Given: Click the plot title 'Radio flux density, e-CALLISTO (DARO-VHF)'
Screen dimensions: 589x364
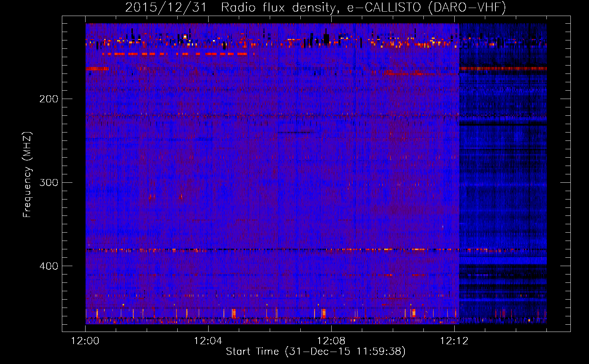Looking at the screenshot, I should click(363, 7).
